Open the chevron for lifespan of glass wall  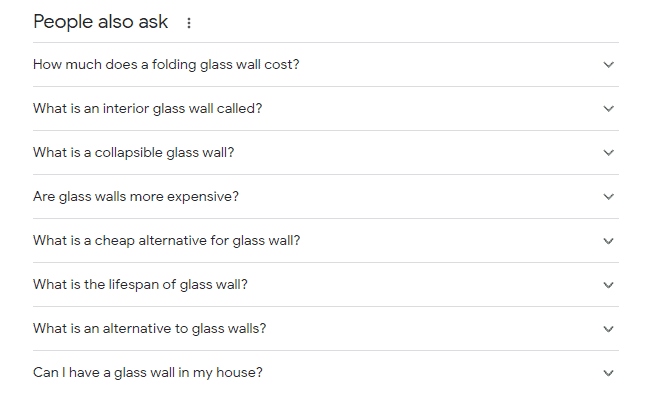coord(609,285)
